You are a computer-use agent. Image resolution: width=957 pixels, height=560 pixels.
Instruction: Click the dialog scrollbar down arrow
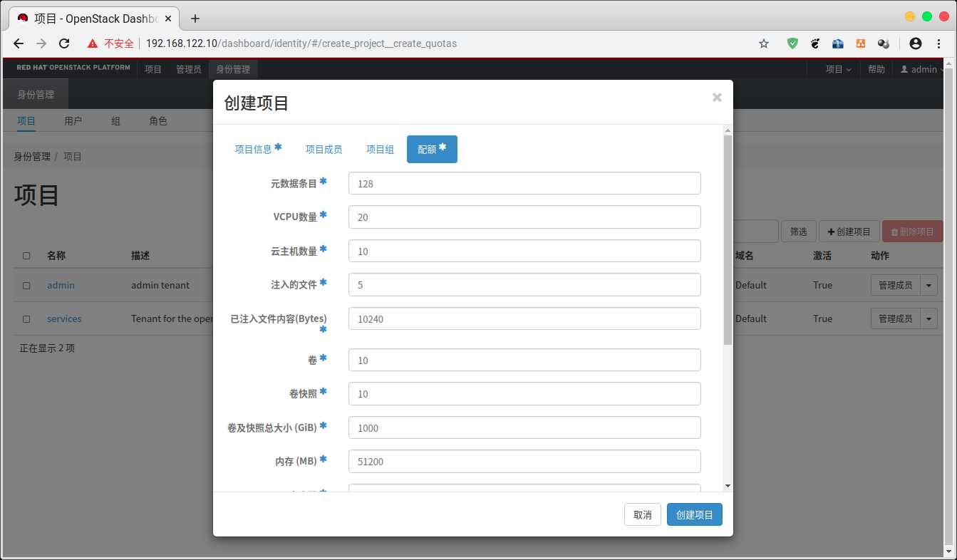coord(728,486)
